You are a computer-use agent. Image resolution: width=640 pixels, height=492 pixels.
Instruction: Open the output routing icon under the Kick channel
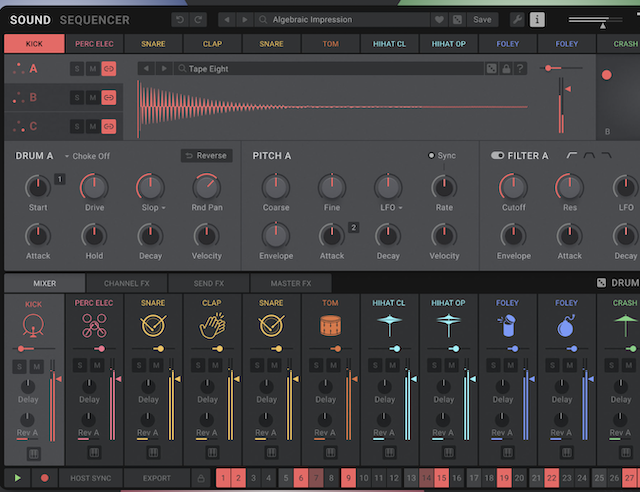[x=33, y=454]
